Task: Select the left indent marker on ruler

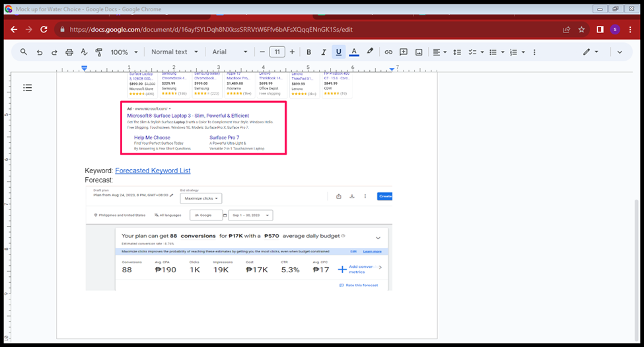Action: tap(84, 68)
